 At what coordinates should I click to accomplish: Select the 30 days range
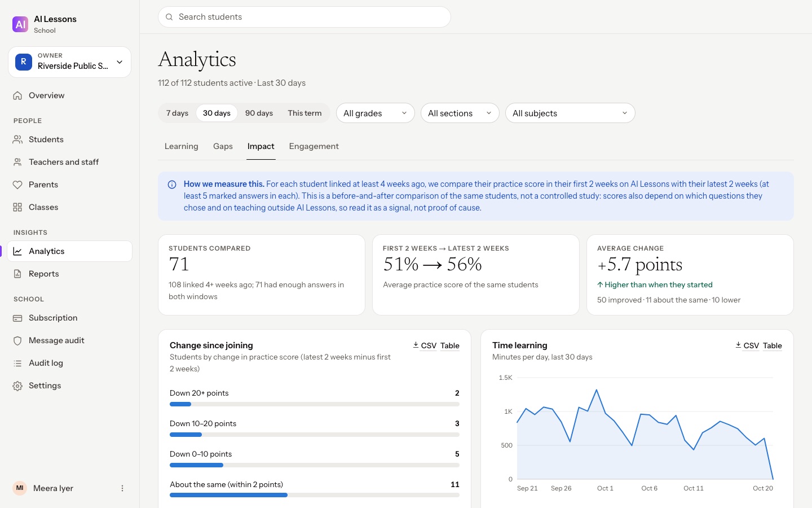[x=217, y=113]
